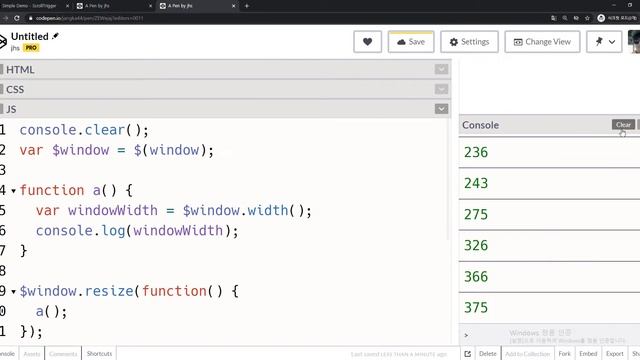
Task: Clear the console output
Action: pyautogui.click(x=623, y=124)
